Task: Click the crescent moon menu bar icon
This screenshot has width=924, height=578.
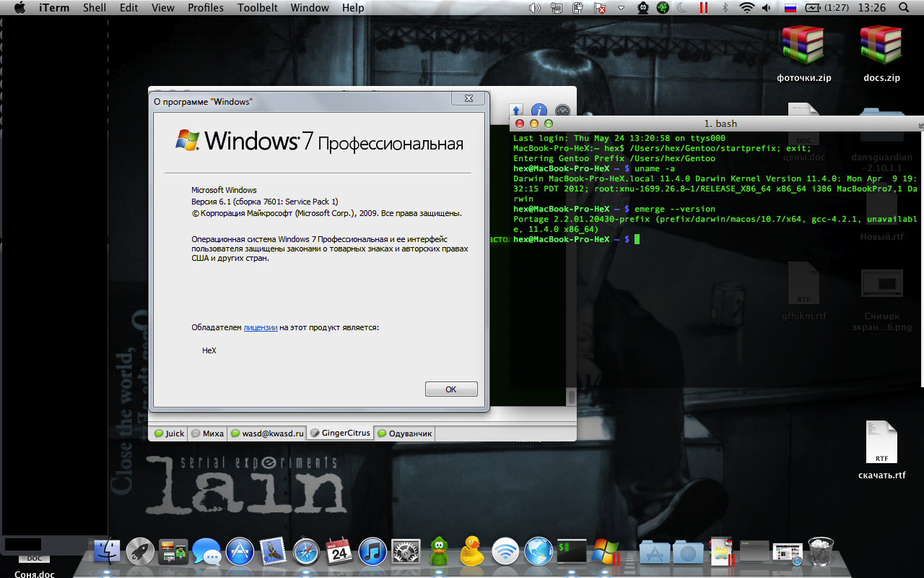Action: [682, 8]
